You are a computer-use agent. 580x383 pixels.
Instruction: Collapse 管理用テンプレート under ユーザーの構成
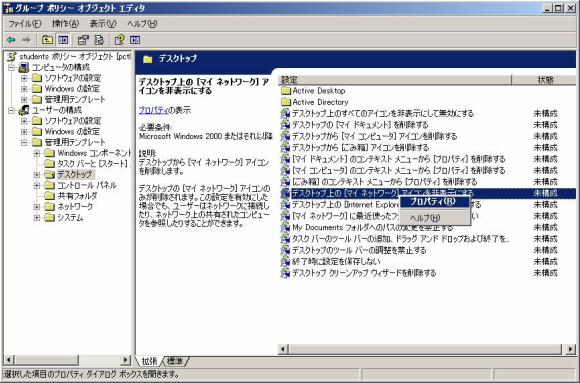tap(24, 142)
